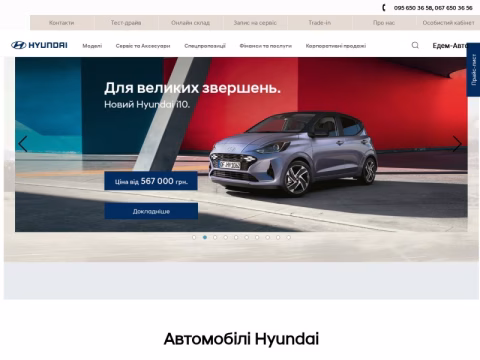Open the Trade-in section
The height and width of the screenshot is (360, 480).
coord(320,23)
